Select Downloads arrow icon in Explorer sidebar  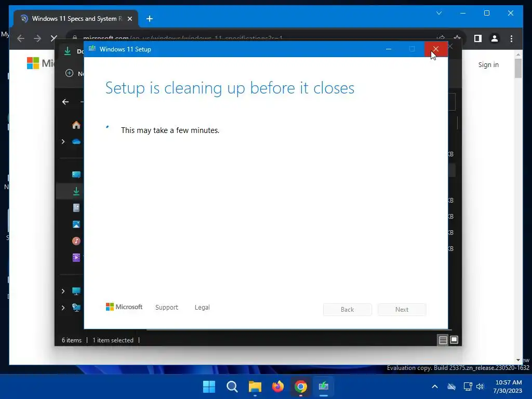76,191
